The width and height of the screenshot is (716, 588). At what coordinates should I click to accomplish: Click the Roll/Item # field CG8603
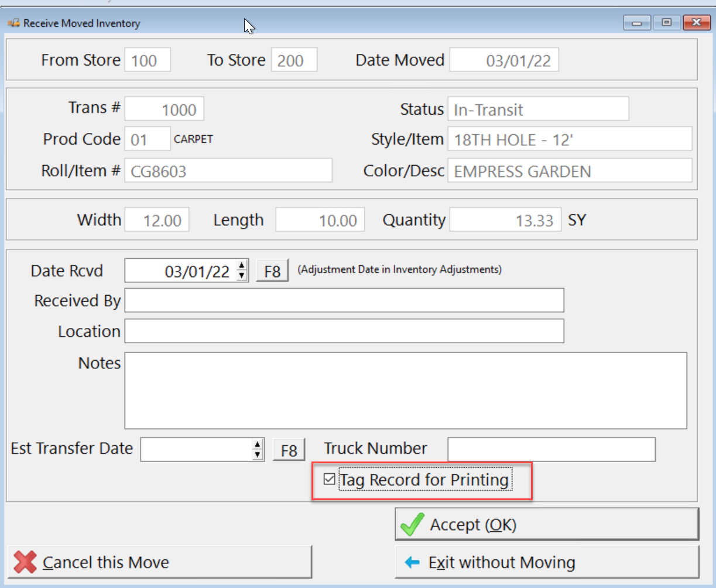point(228,170)
